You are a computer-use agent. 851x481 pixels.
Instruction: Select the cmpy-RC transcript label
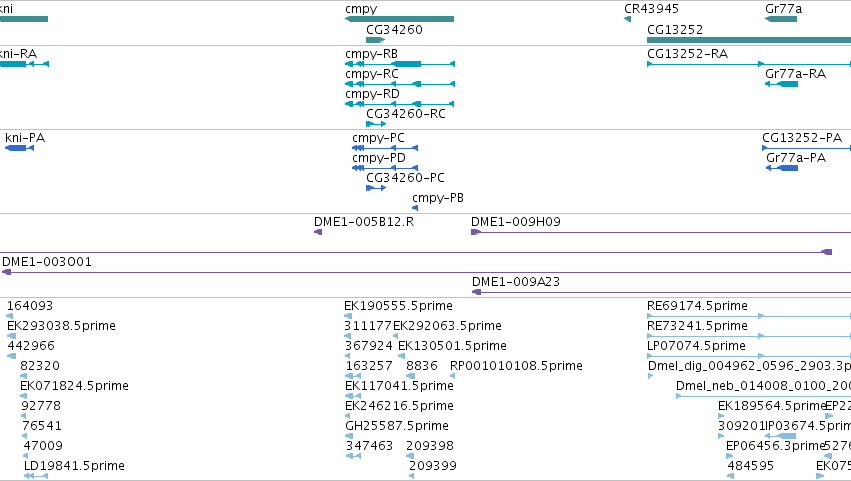point(372,74)
